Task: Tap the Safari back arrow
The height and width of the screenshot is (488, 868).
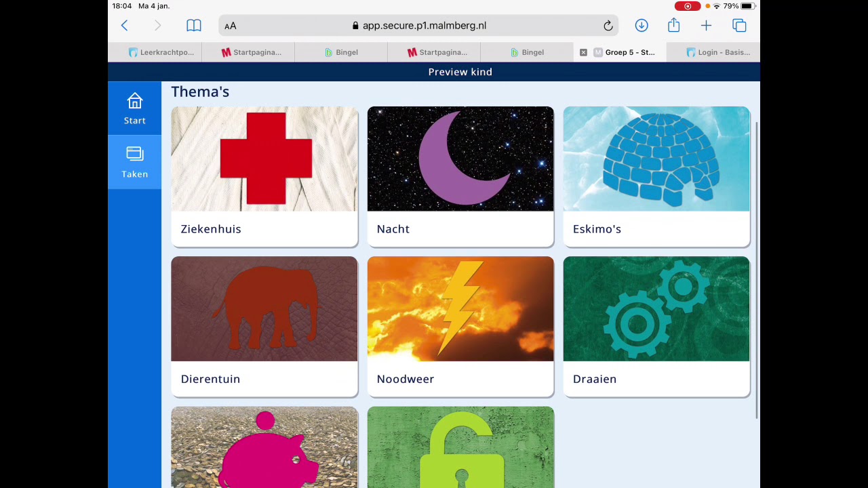Action: 125,26
